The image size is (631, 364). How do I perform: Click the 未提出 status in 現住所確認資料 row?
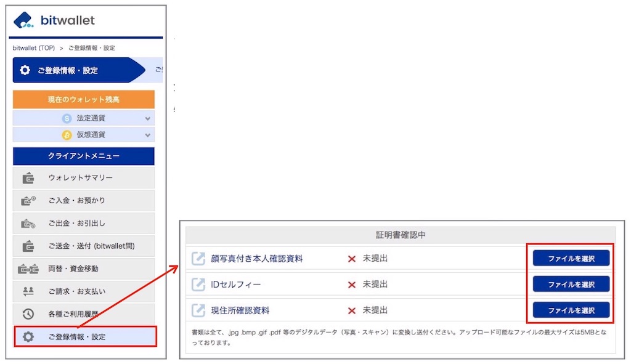tap(375, 310)
